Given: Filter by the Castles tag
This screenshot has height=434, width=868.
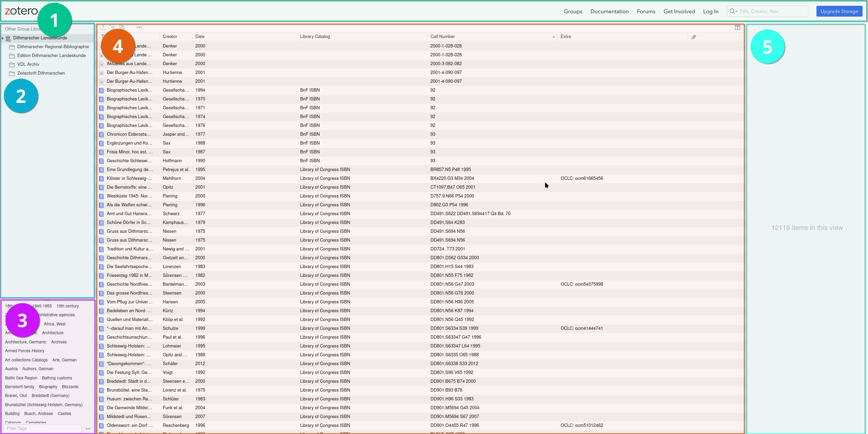Looking at the screenshot, I should [64, 414].
